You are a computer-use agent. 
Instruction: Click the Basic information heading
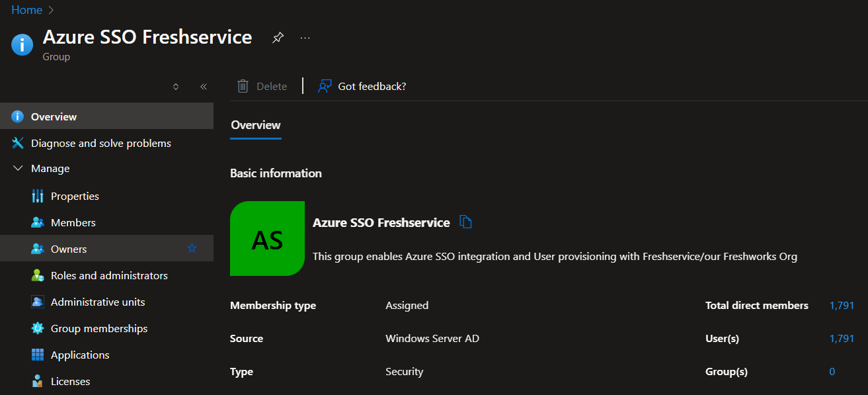pos(276,173)
